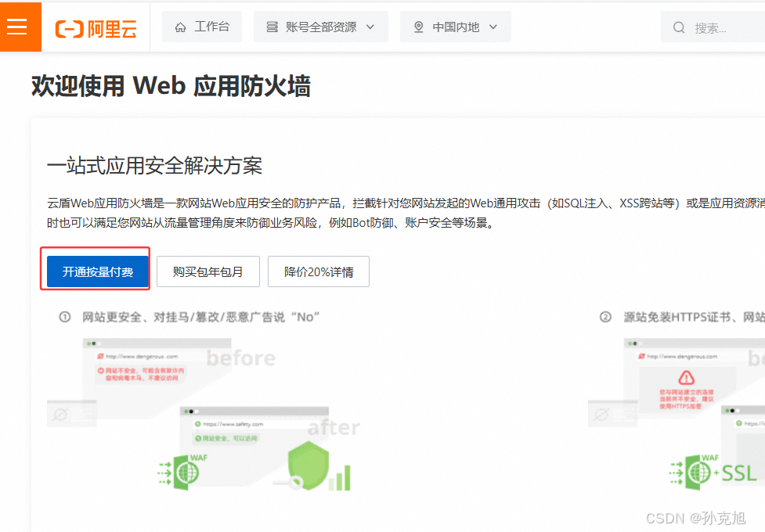Screen dimensions: 765x532
Task: Click the magnifier search icon
Action: pos(679,27)
